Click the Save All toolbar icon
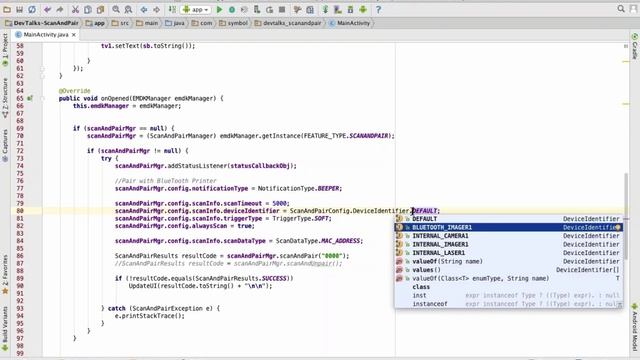640x360 pixels. [19, 9]
